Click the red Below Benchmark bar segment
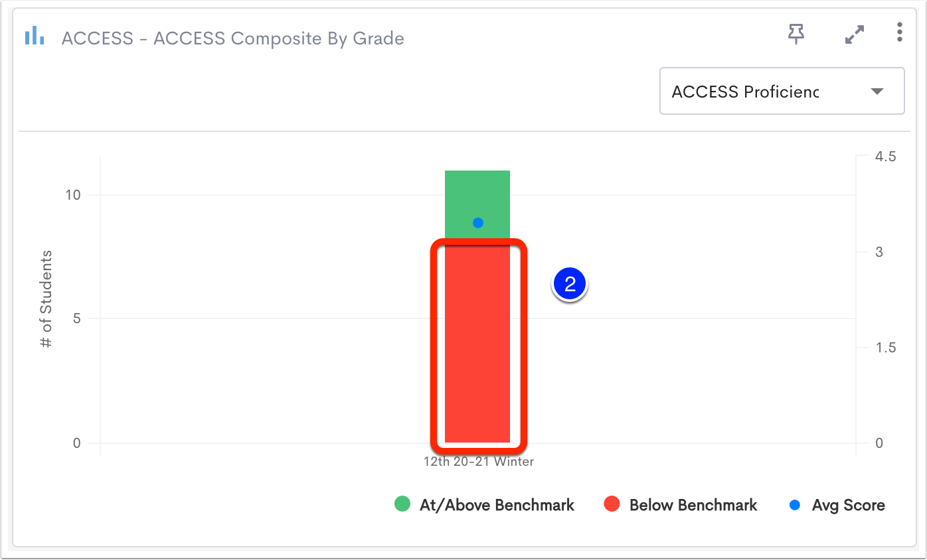927x560 pixels. pos(477,340)
